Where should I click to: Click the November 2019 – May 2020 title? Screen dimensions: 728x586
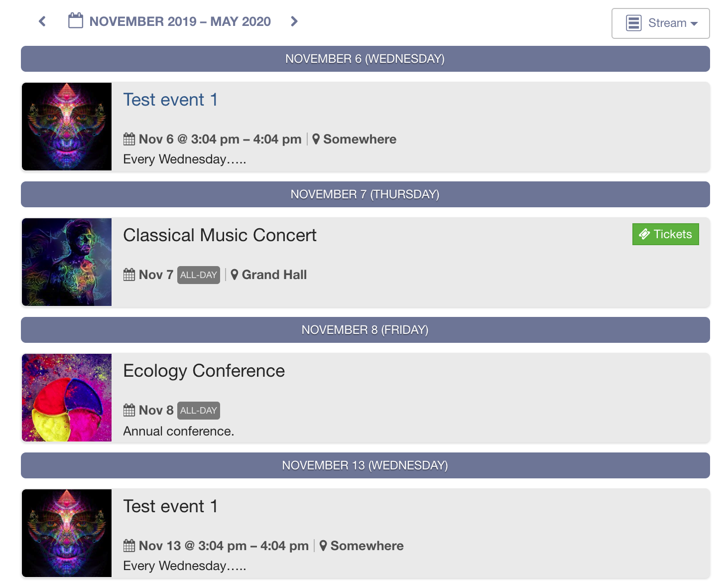180,21
